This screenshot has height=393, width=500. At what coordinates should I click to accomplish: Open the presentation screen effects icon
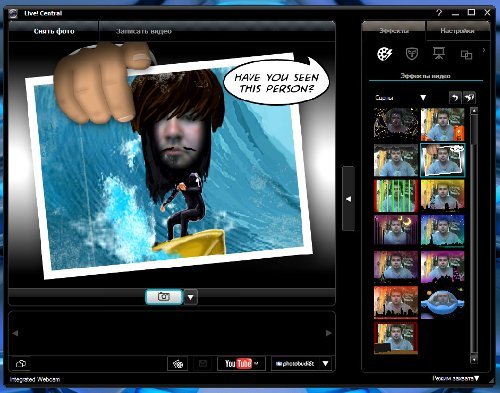439,53
